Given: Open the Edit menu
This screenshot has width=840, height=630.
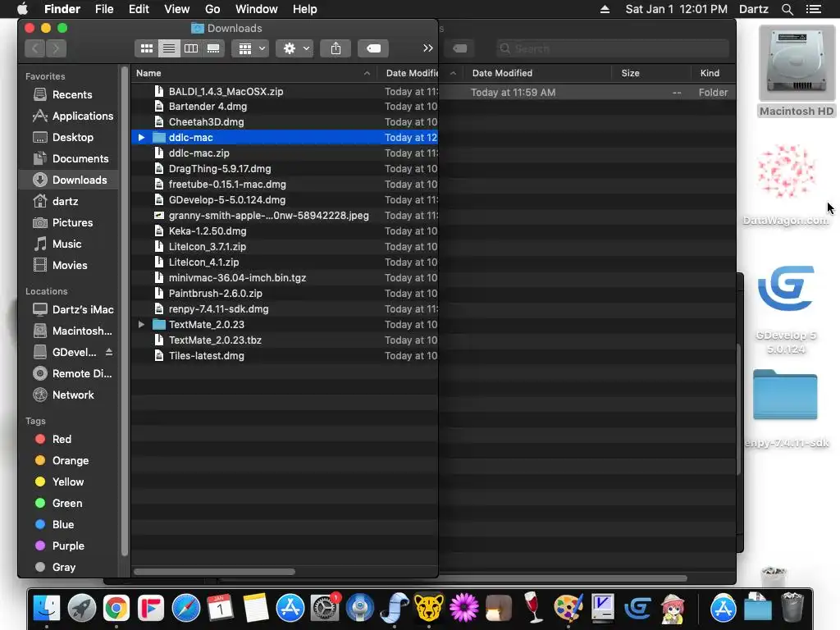Looking at the screenshot, I should (139, 9).
